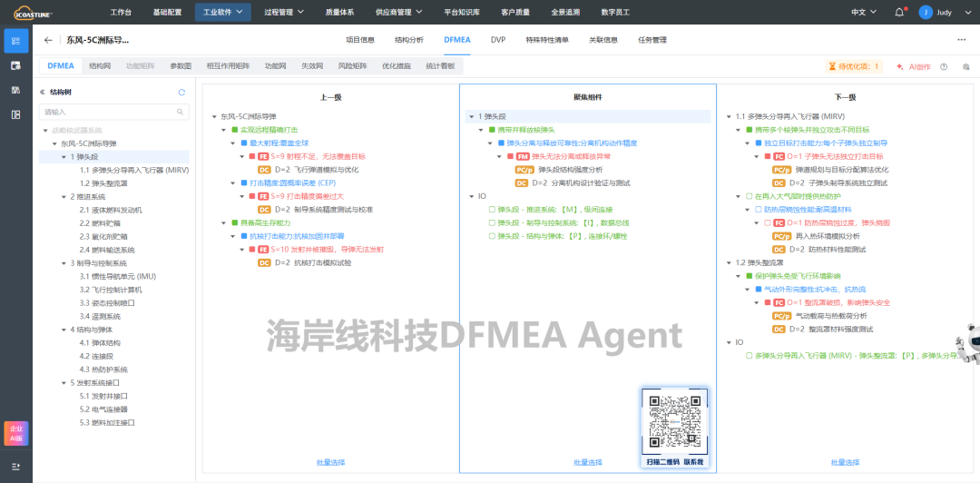Viewport: 980px width, 483px height.
Task: Open 工作台 in top navigation
Action: 121,12
